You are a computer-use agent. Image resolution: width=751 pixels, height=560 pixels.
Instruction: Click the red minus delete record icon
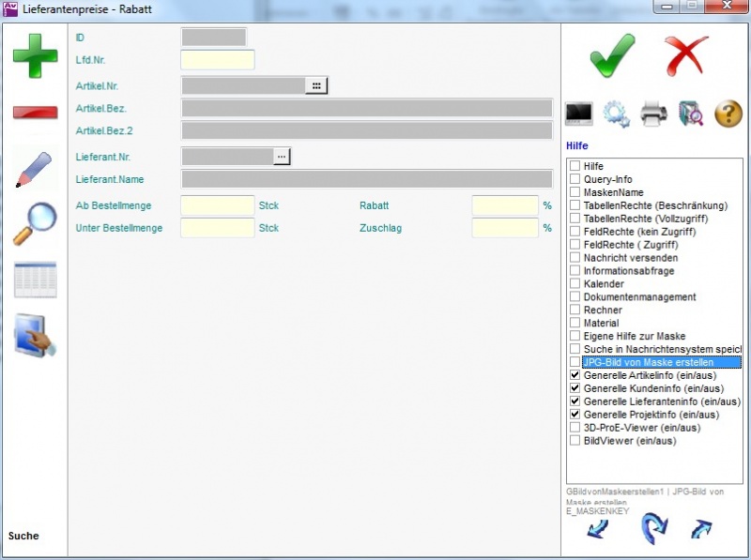tap(35, 113)
